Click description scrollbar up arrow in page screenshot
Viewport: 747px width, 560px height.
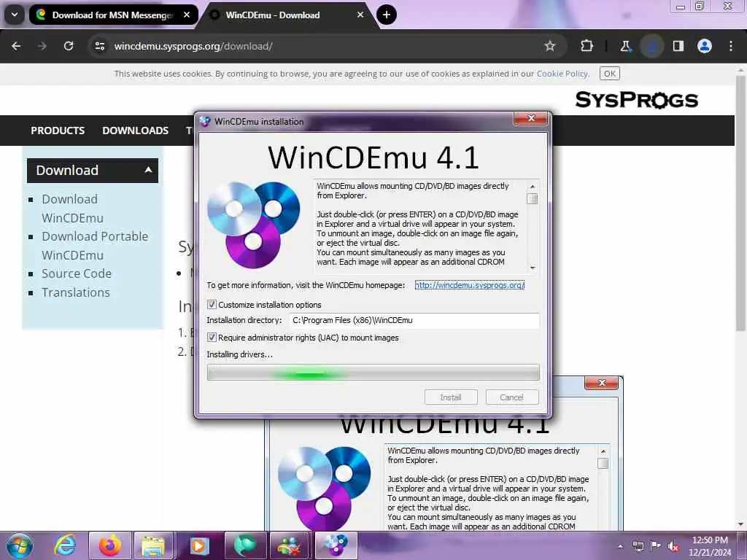tap(603, 451)
